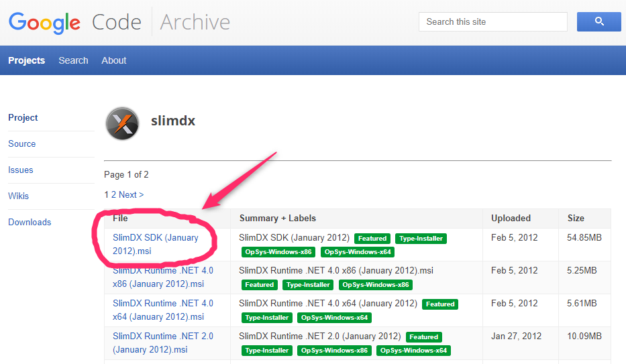Go to page 2 of downloads
Image resolution: width=626 pixels, height=364 pixels.
(x=114, y=194)
